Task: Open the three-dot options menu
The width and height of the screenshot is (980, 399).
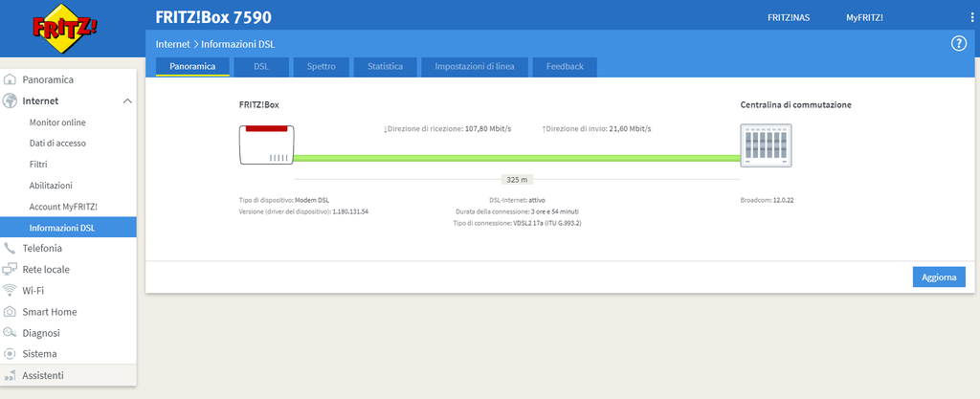Action: pos(972,18)
